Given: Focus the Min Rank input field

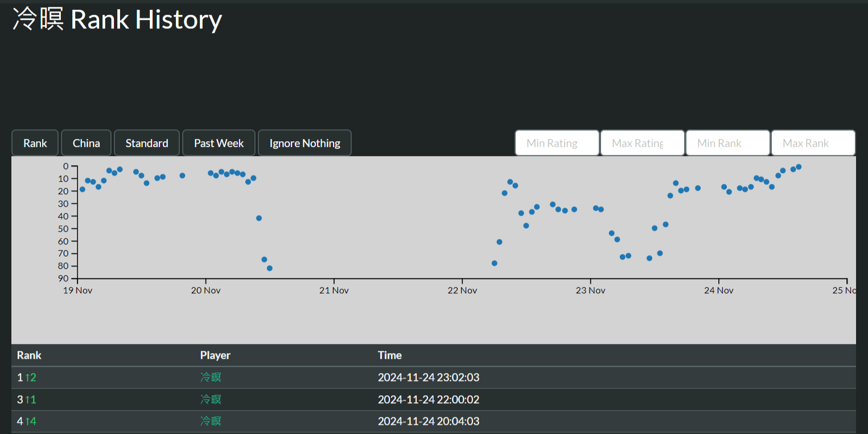Looking at the screenshot, I should [x=727, y=143].
